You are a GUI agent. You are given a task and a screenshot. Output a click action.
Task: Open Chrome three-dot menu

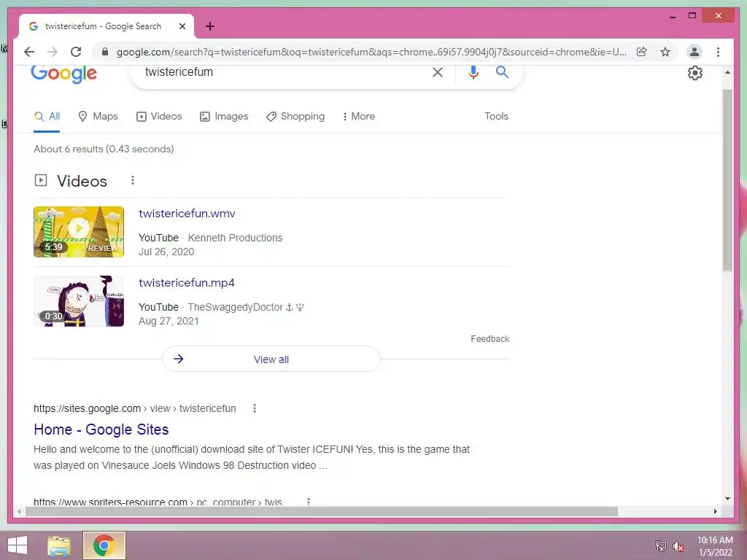718,52
